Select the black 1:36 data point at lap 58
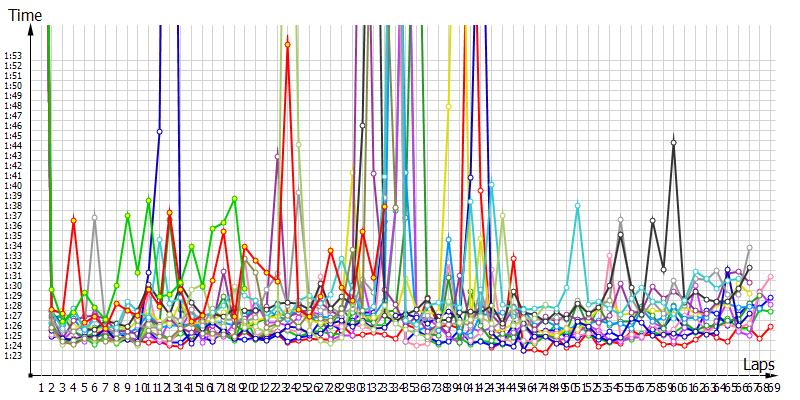Viewport: 800px width, 400px height. click(x=653, y=220)
